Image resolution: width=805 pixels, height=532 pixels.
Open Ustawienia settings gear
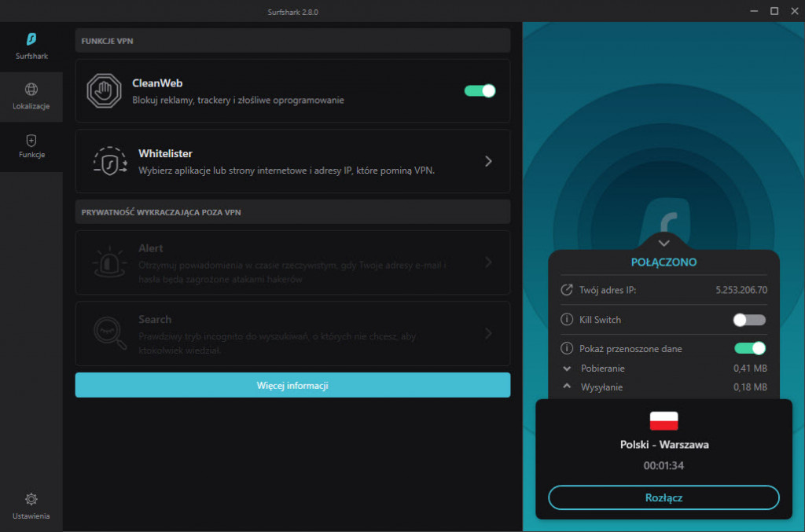31,506
